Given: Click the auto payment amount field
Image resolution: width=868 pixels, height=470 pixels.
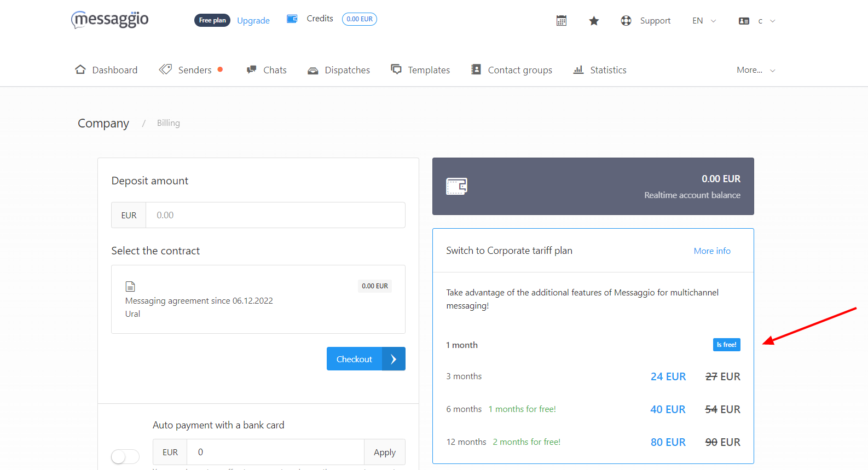Looking at the screenshot, I should point(275,452).
